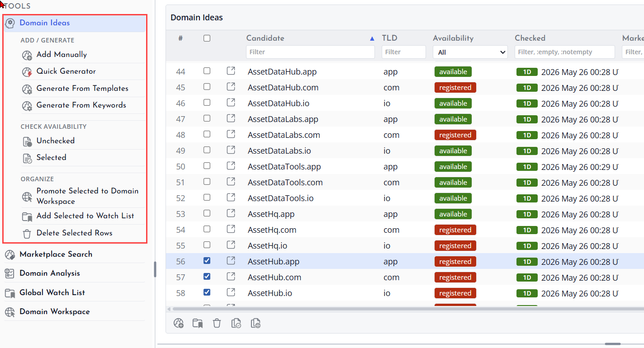Image resolution: width=644 pixels, height=348 pixels.
Task: Click the available badge for AssetDataTools.com
Action: pos(453,183)
